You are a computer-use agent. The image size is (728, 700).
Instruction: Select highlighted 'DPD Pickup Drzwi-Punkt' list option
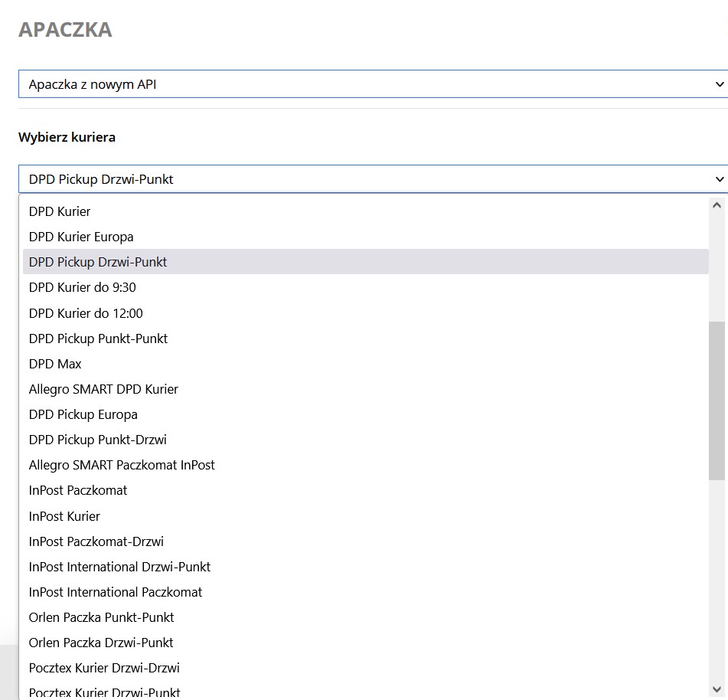point(365,261)
